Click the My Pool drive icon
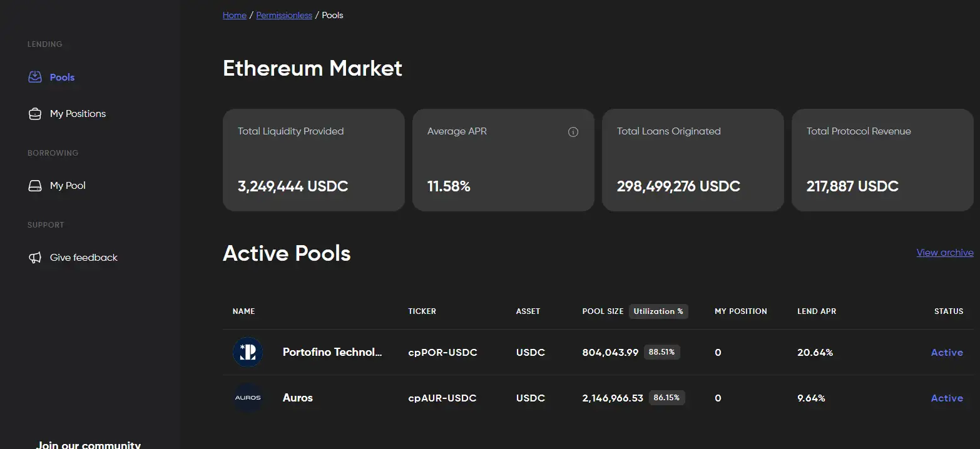 tap(35, 186)
